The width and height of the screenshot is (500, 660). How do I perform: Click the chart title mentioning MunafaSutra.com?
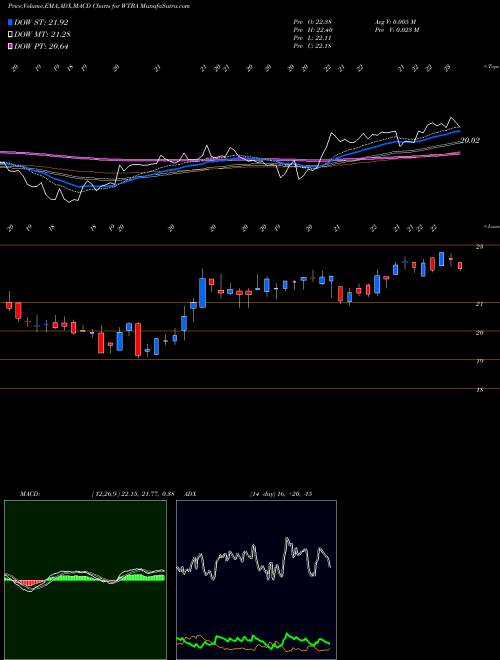[x=98, y=6]
